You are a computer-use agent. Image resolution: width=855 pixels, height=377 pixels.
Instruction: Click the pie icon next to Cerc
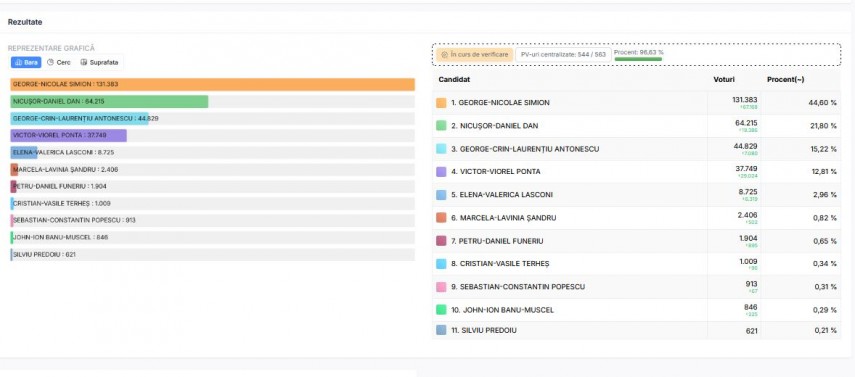[x=50, y=63]
